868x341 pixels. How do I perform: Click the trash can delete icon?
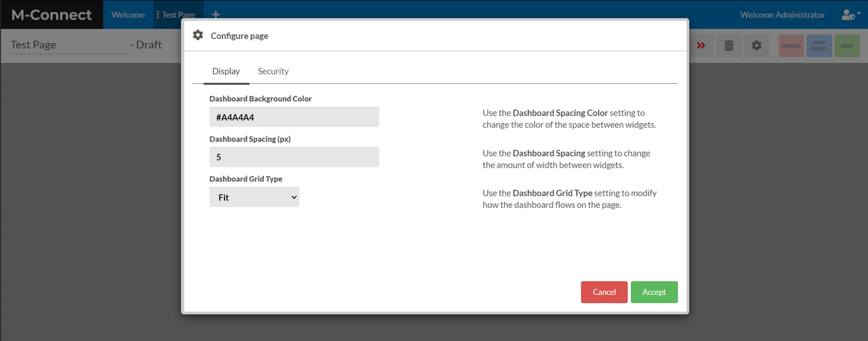point(729,46)
